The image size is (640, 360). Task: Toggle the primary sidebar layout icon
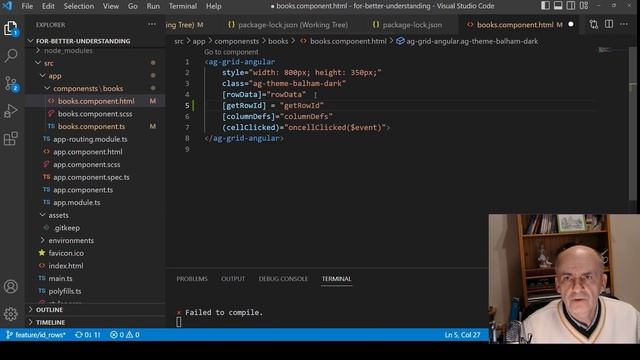click(x=545, y=6)
